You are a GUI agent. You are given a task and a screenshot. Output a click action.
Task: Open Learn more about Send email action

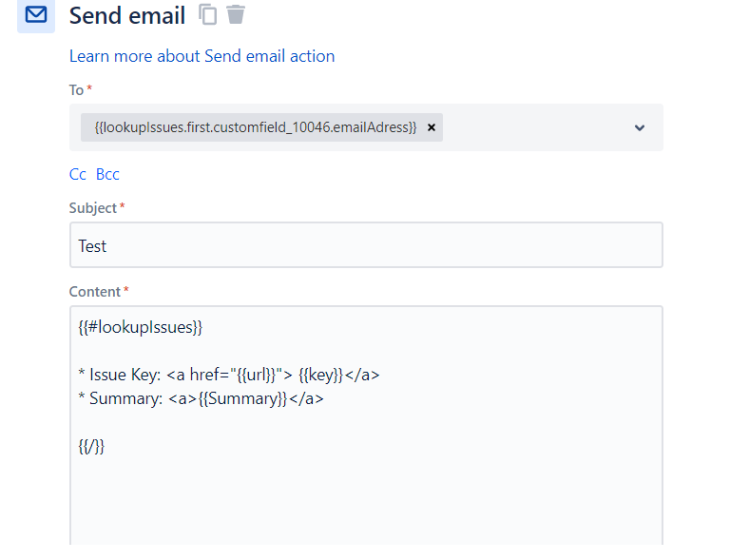click(x=202, y=56)
